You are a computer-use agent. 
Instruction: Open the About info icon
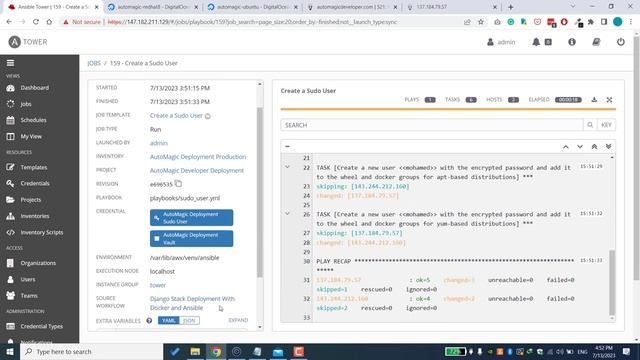coord(572,42)
